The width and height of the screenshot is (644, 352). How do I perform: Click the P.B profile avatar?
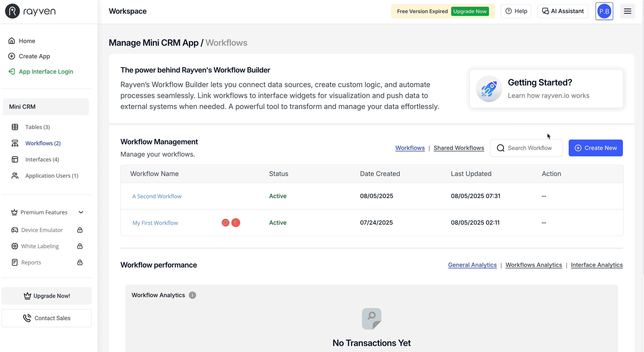[x=604, y=11]
